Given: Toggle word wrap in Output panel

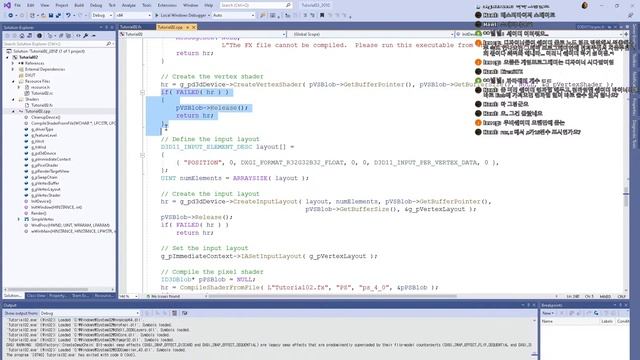Looking at the screenshot, I should pyautogui.click(x=184, y=313).
